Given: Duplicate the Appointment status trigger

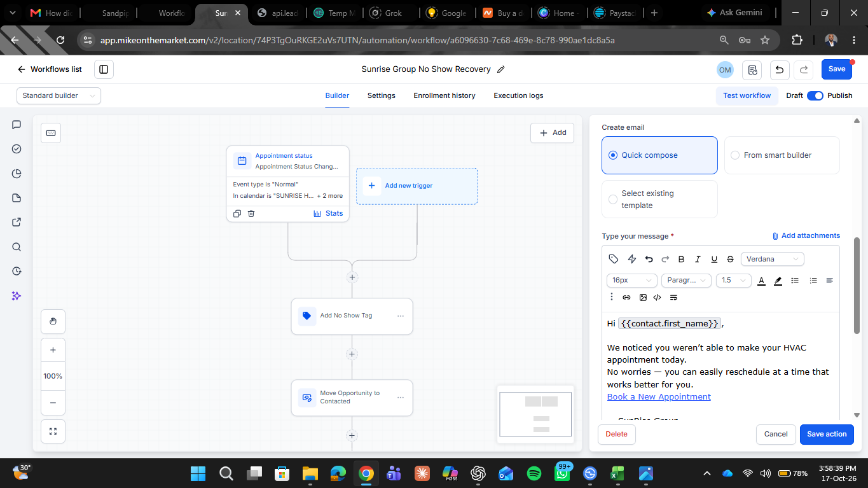Looking at the screenshot, I should click(x=237, y=214).
